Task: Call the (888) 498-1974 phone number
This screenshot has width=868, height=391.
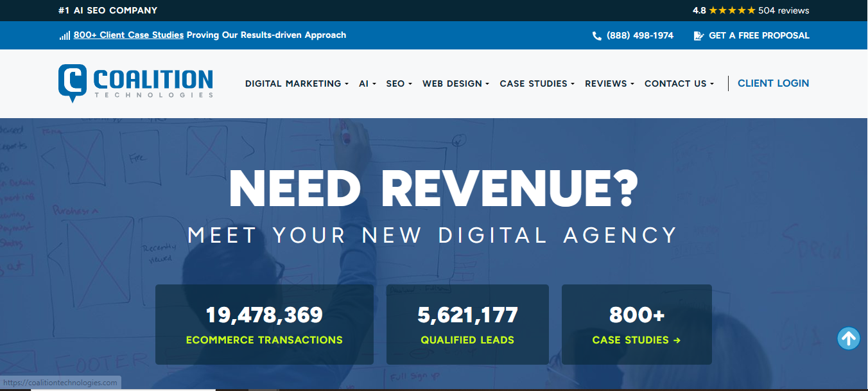Action: coord(639,36)
